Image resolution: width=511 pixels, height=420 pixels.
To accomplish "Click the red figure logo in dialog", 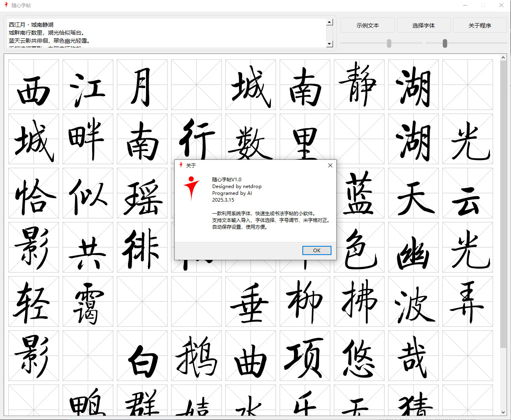I will 191,188.
